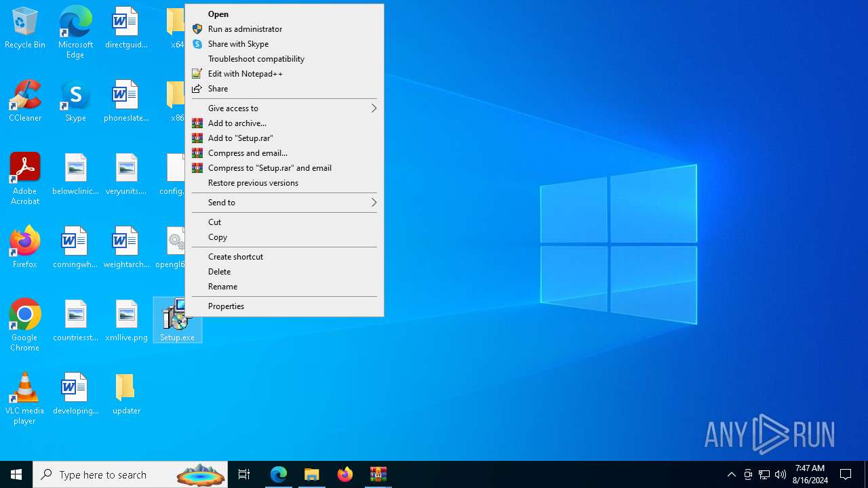Open the taskbar clock showing 7:47 AM
The width and height of the screenshot is (868, 488).
[810, 474]
